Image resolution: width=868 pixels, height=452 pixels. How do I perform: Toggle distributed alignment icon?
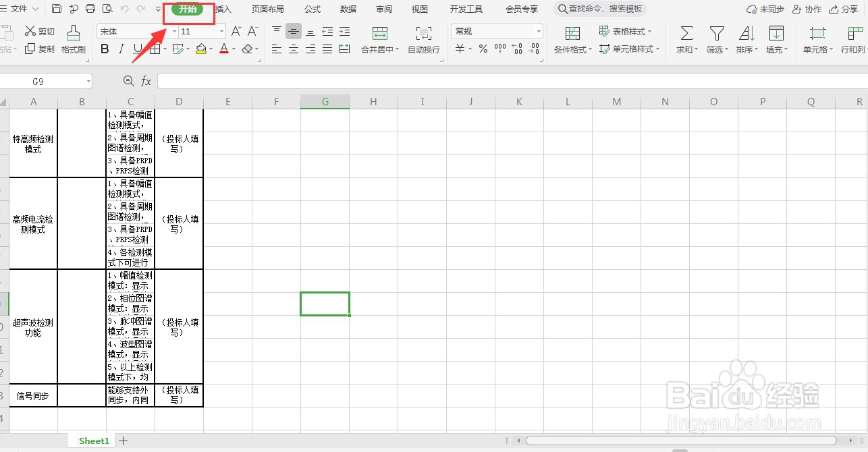344,49
